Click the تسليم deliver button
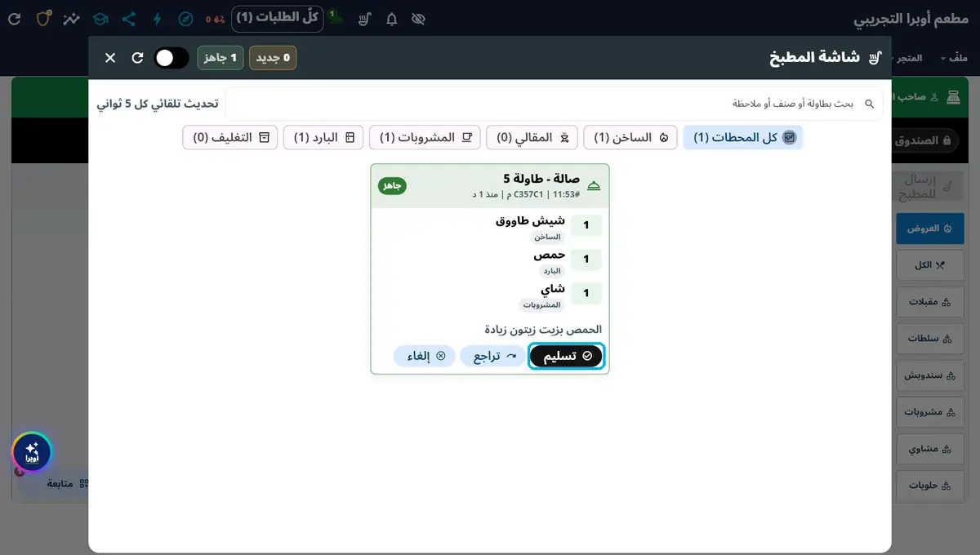 click(x=567, y=357)
